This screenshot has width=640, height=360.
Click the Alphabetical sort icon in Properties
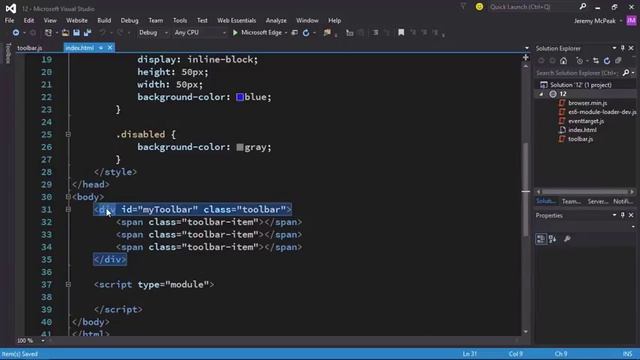pos(553,239)
